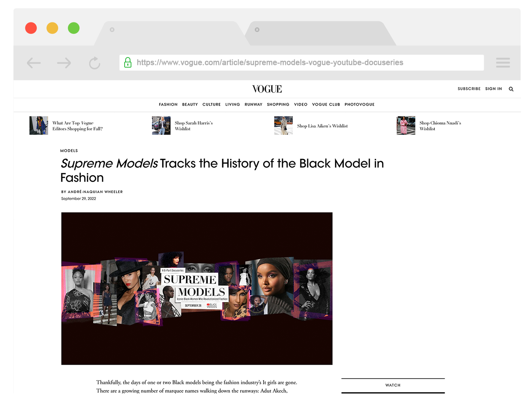Click the Supreme Models hero image
Screen dimensions: 532x403
[197, 289]
